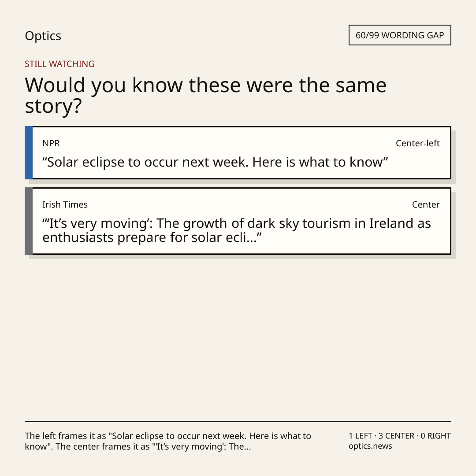Click the Optics logo text
The image size is (476, 476).
point(43,36)
